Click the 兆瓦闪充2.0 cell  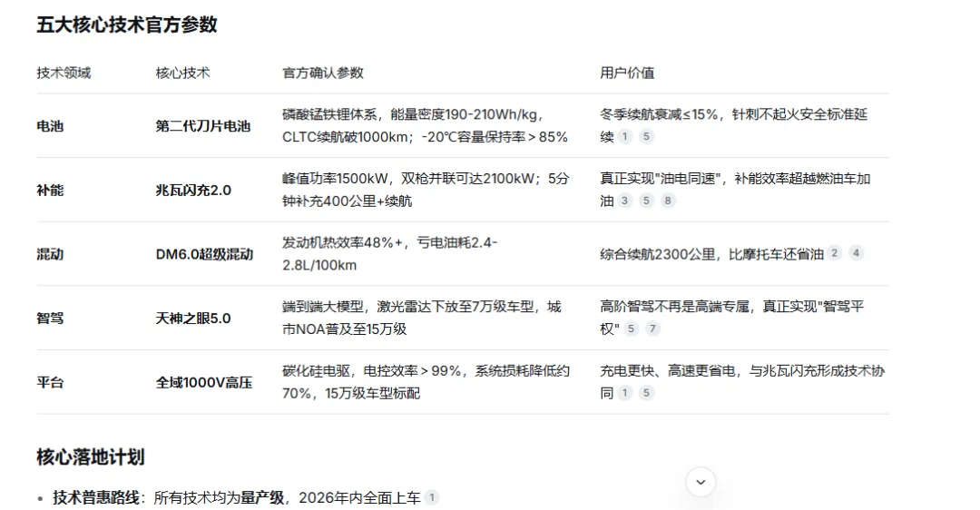(x=193, y=190)
